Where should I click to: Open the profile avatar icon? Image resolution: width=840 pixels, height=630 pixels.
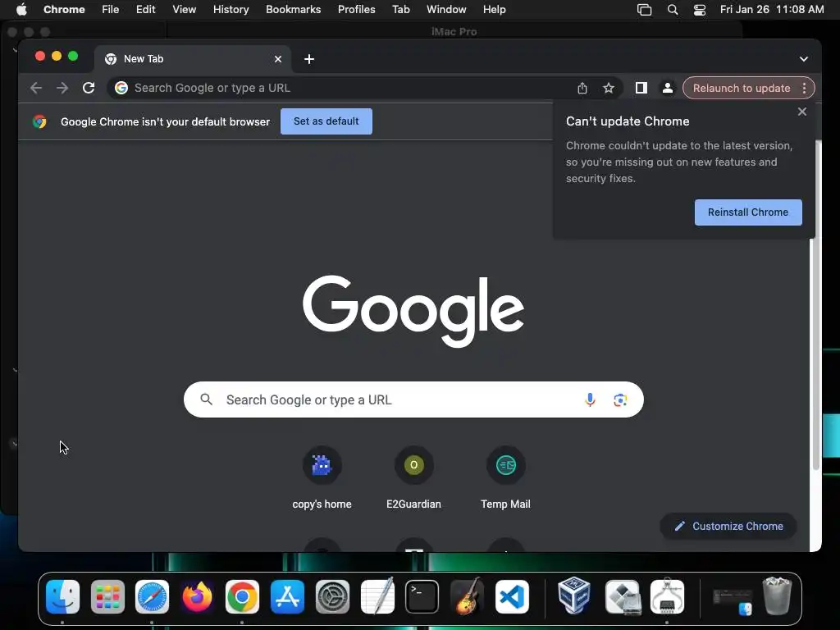[x=668, y=88]
